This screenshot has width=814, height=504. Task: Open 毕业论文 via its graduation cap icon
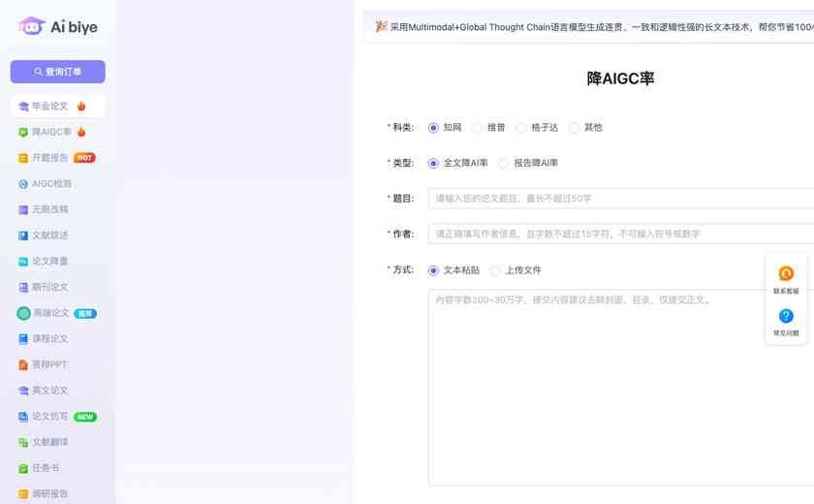(x=23, y=107)
